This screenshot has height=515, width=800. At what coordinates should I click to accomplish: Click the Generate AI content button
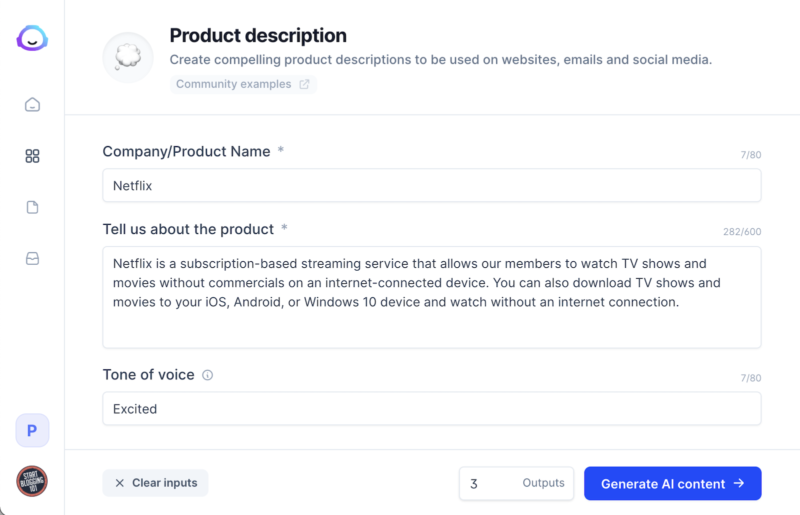[x=672, y=483]
